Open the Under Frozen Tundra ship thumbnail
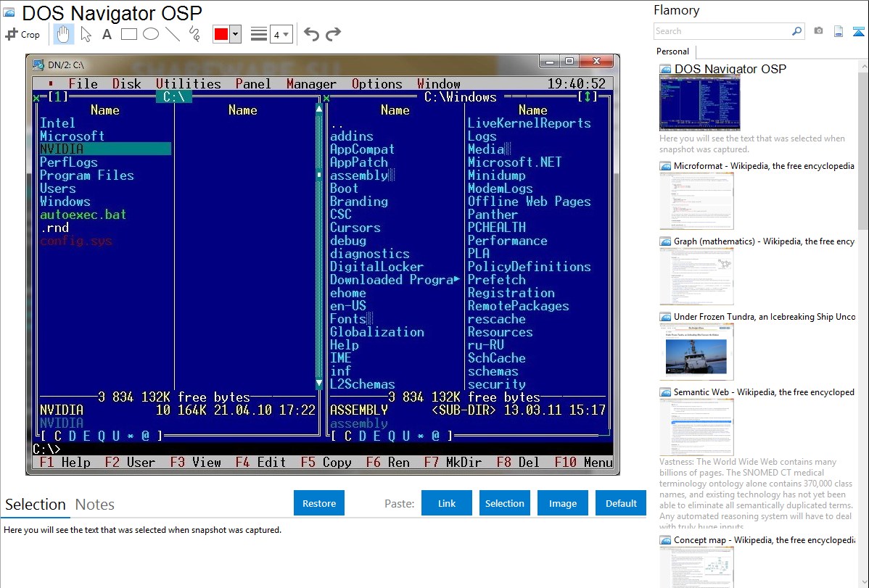 696,352
